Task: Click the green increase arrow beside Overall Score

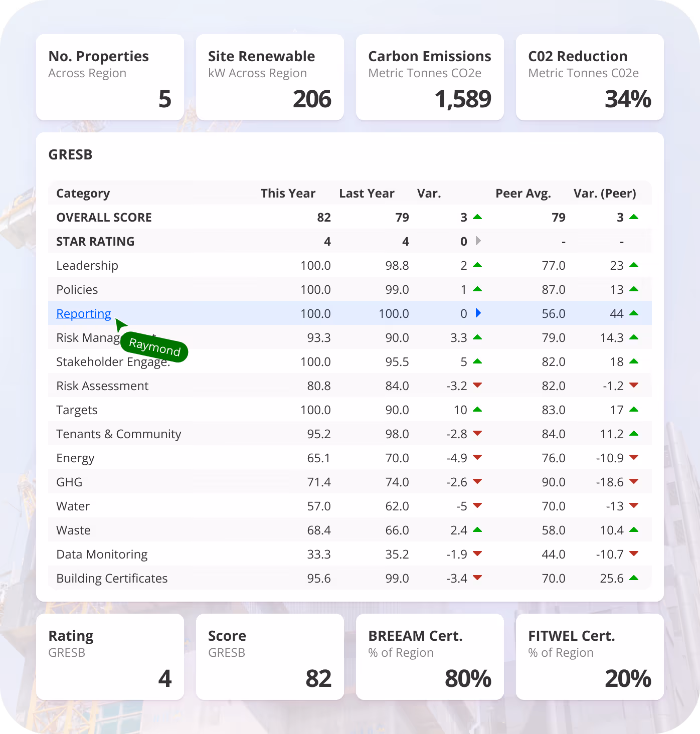Action: (x=478, y=217)
